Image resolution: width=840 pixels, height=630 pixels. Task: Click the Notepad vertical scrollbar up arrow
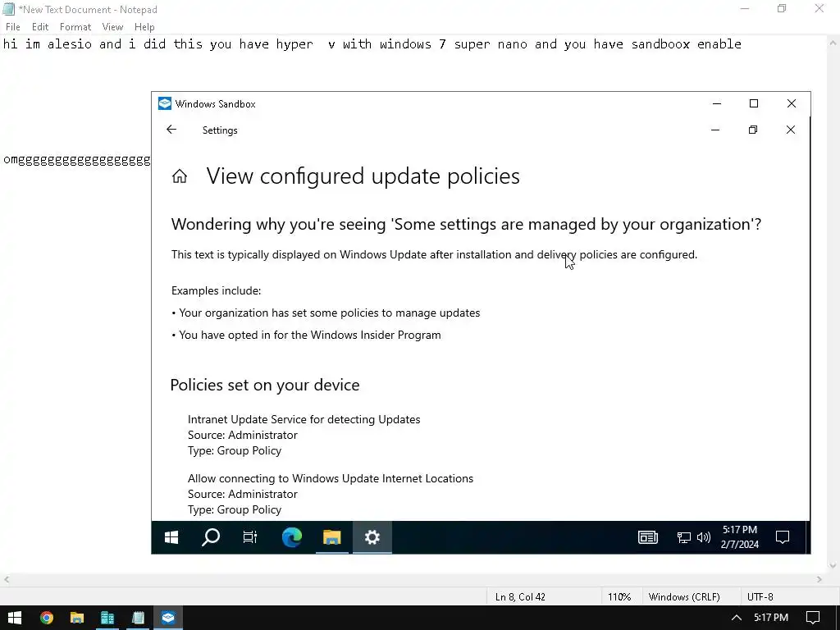point(833,42)
